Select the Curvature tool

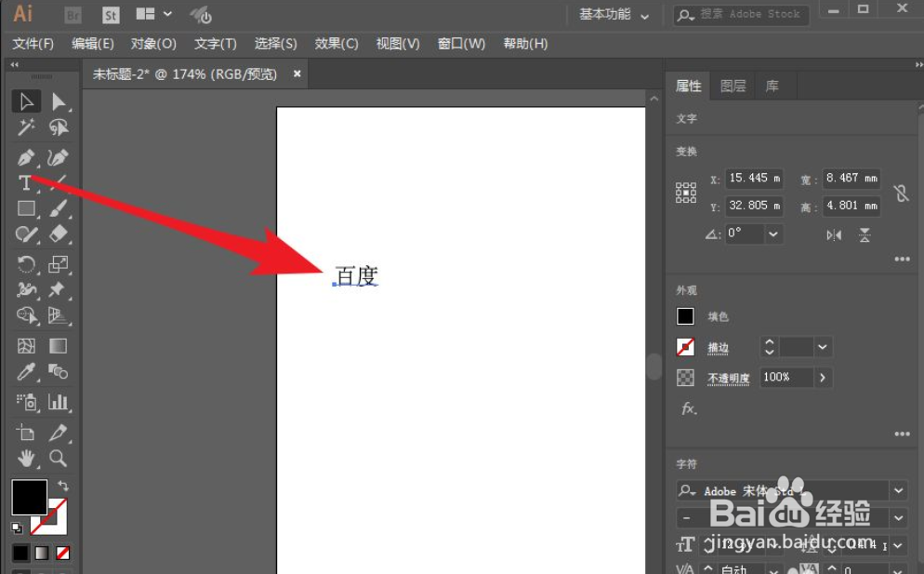(58, 157)
